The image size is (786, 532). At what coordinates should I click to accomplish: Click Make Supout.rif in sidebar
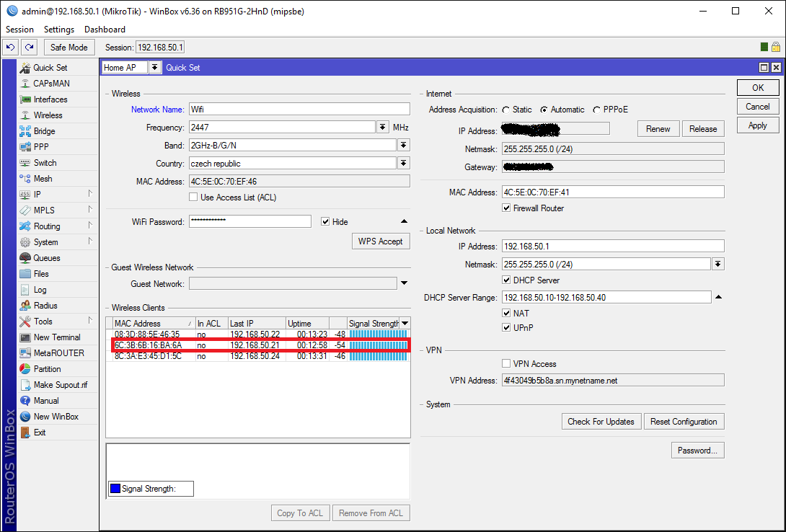tap(60, 385)
